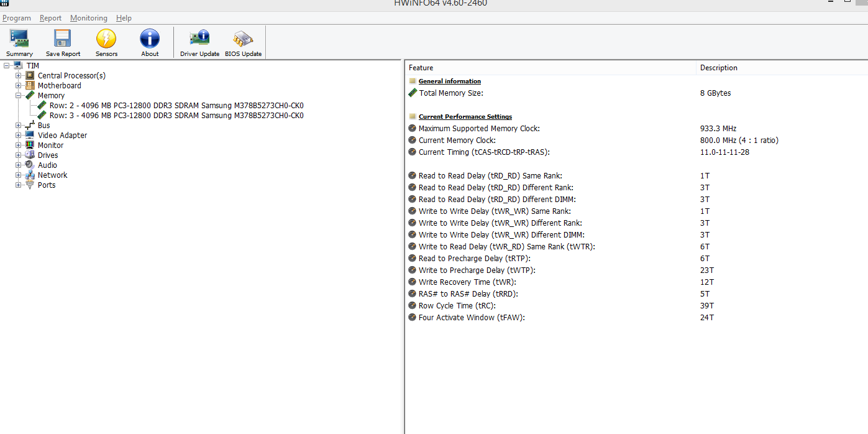Image resolution: width=868 pixels, height=434 pixels.
Task: Click the Central Processor(s) chip icon
Action: tap(30, 75)
